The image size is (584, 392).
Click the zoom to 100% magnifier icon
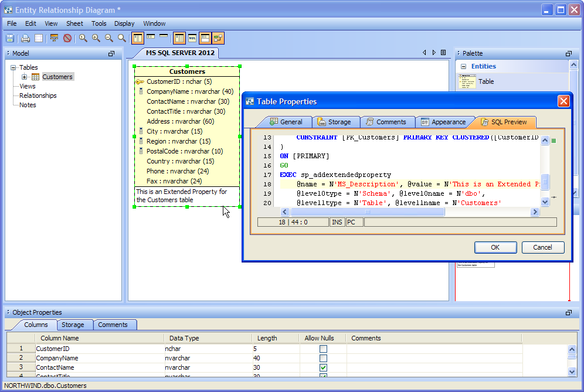click(x=83, y=38)
